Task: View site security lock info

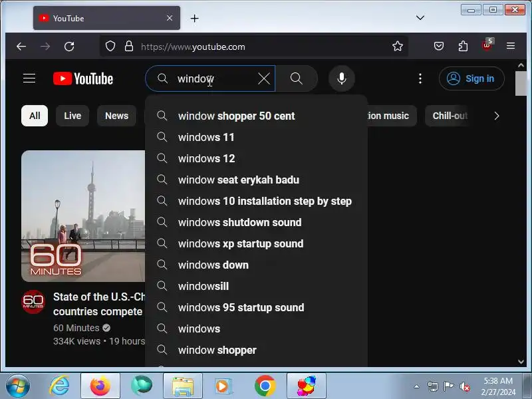Action: pos(128,46)
